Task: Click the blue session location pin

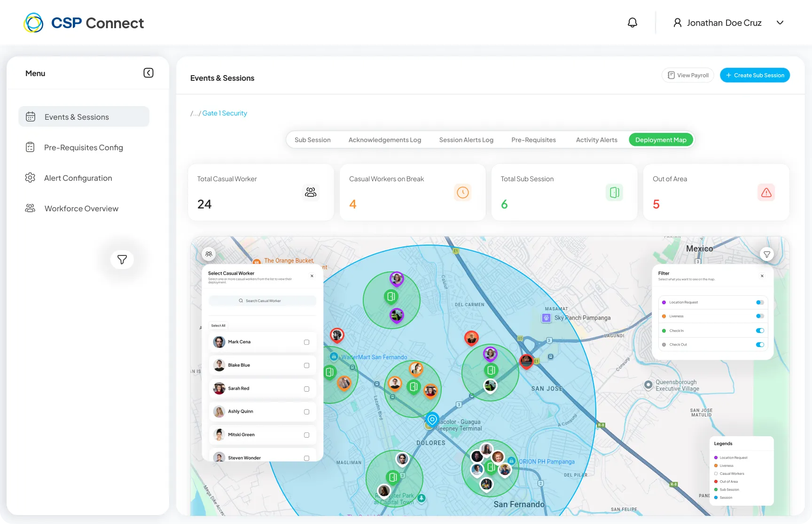Action: [x=432, y=419]
